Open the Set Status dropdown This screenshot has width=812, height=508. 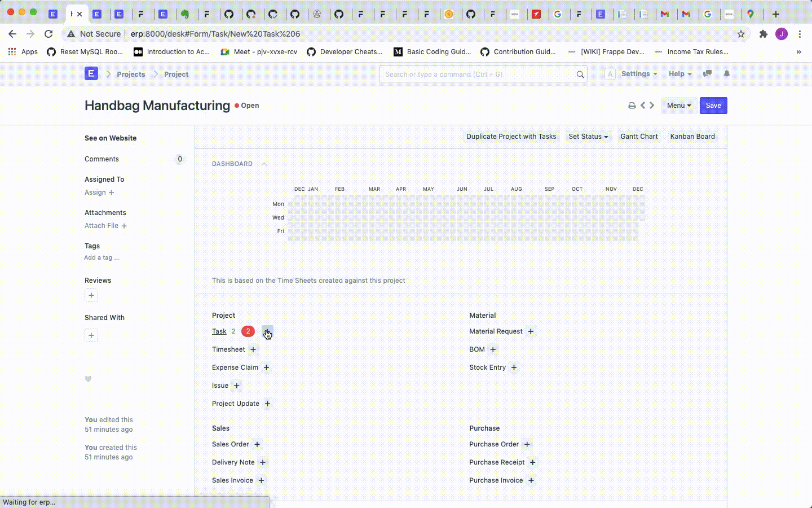coord(588,136)
